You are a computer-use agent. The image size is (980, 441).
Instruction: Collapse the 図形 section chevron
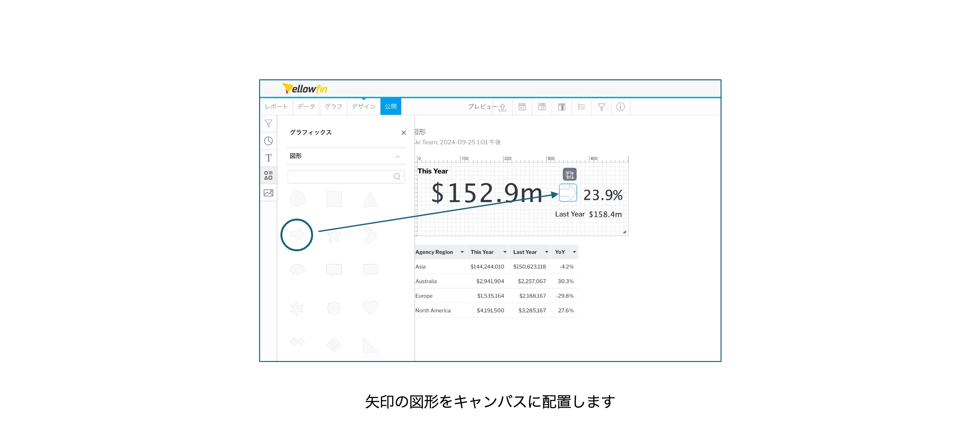click(x=397, y=157)
